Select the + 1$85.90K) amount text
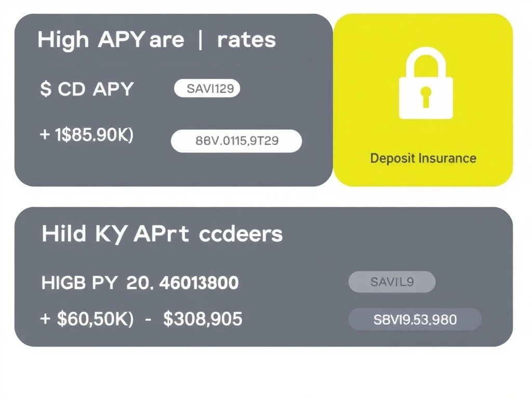Viewport: 532px width, 399px height. pos(87,135)
